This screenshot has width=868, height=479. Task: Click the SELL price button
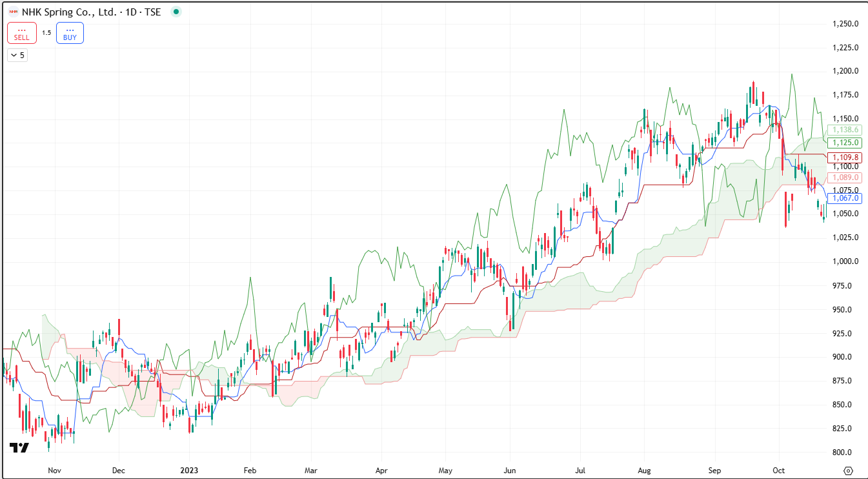pos(22,33)
